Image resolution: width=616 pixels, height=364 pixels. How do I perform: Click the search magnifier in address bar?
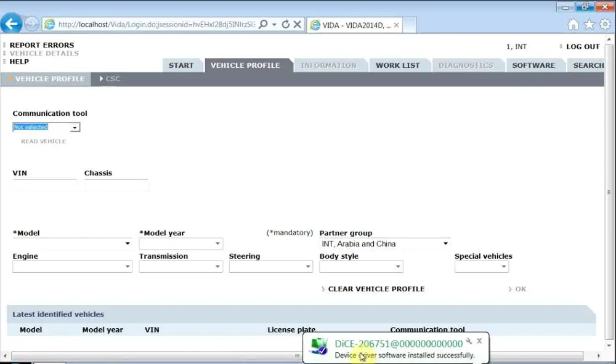click(263, 25)
